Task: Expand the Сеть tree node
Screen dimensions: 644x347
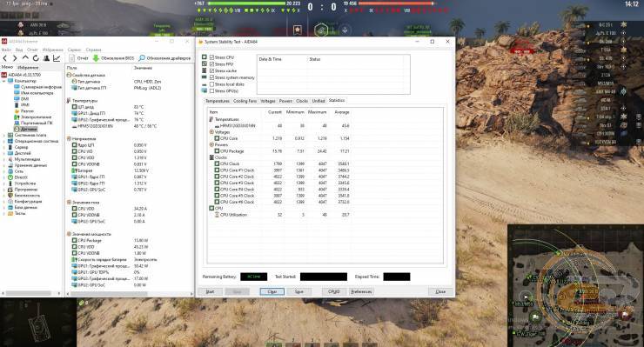Action: (x=4, y=171)
